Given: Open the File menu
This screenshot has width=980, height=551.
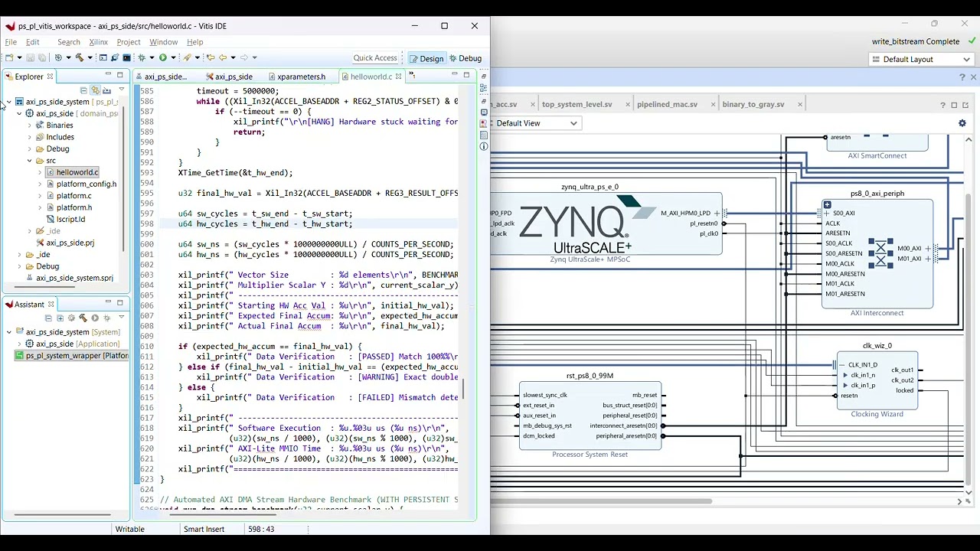Looking at the screenshot, I should coord(11,42).
